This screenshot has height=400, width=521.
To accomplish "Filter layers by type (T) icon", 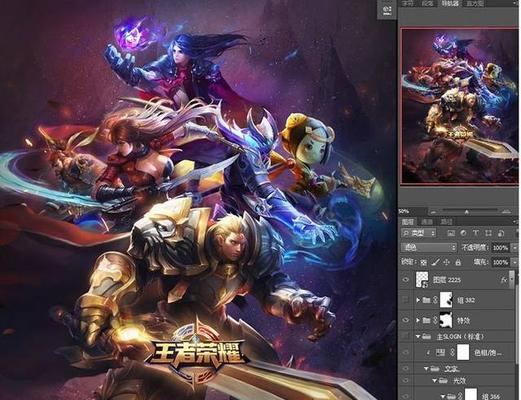I will [x=476, y=233].
